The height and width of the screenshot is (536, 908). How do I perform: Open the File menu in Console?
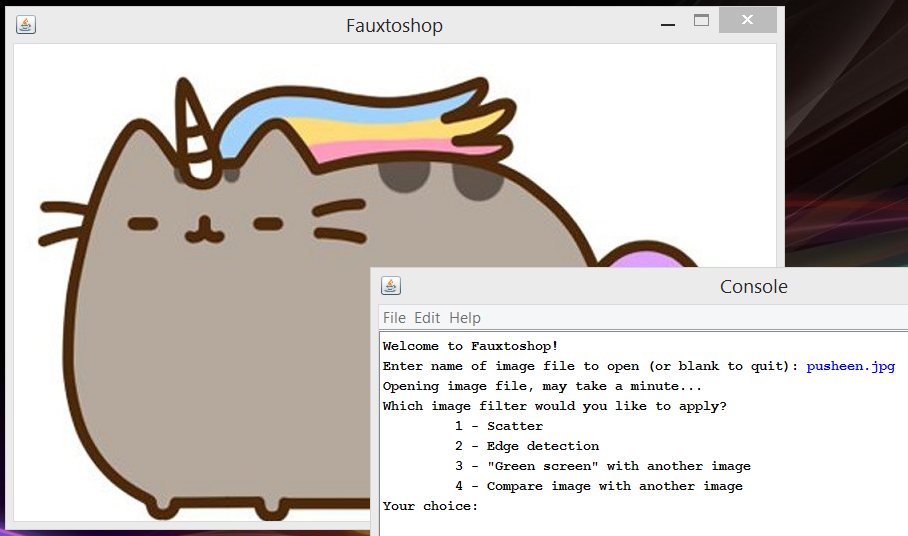394,318
